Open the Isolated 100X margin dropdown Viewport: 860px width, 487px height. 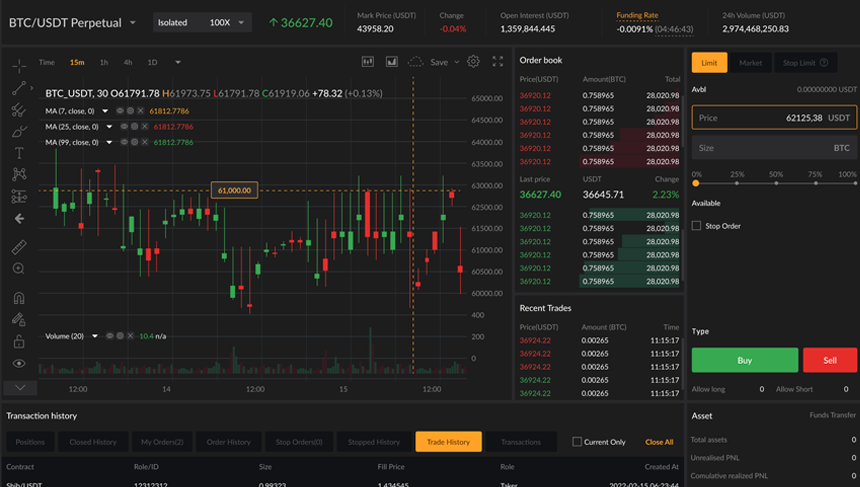tap(202, 22)
